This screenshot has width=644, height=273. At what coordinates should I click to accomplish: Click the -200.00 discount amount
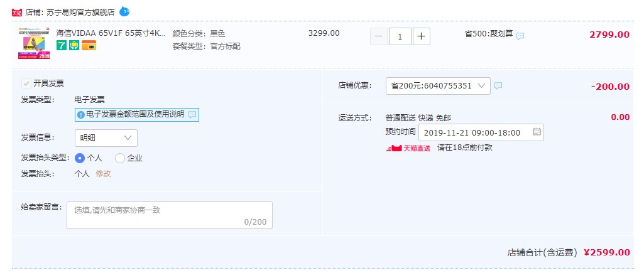pos(610,87)
